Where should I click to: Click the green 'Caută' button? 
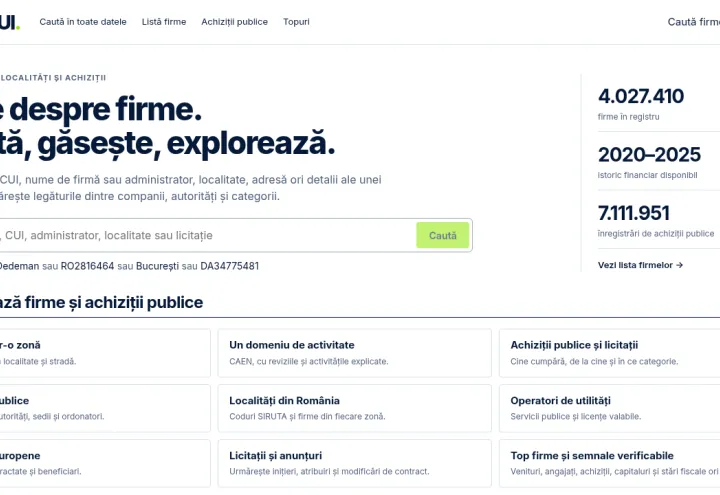coord(443,235)
